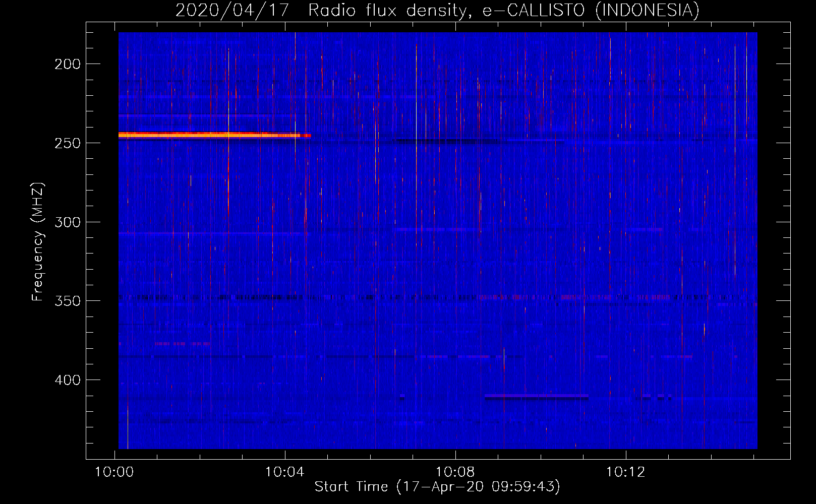Click the '10:08' time tick label
The height and width of the screenshot is (504, 816).
pos(455,472)
